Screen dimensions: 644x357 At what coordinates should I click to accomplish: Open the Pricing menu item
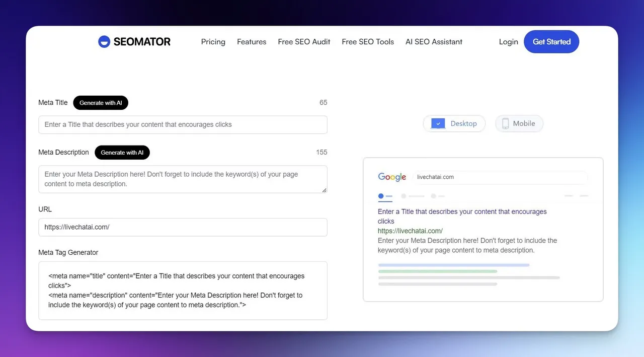(213, 42)
